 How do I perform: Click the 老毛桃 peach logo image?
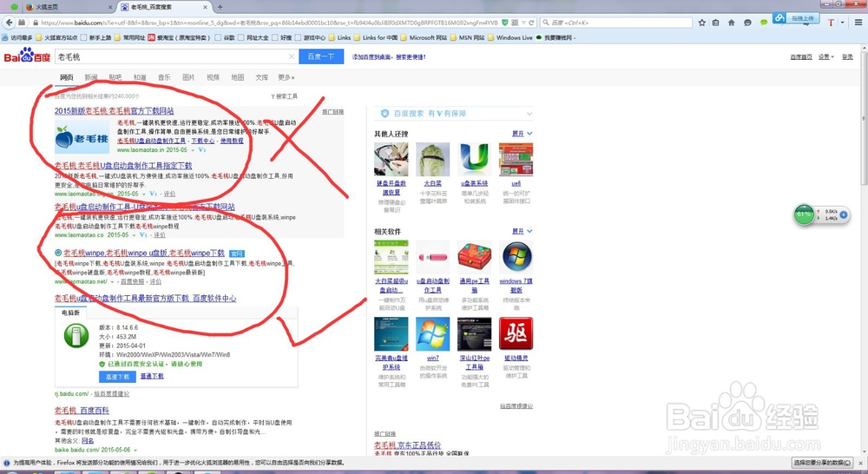click(x=82, y=137)
